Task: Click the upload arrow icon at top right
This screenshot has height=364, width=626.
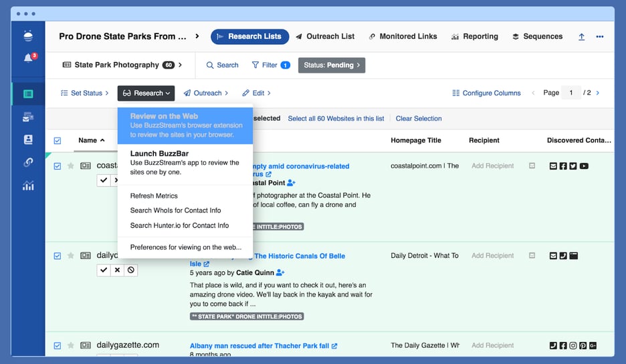Action: pyautogui.click(x=581, y=37)
